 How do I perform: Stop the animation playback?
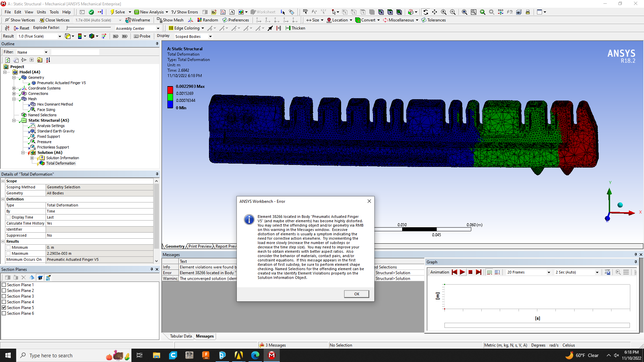coord(470,272)
